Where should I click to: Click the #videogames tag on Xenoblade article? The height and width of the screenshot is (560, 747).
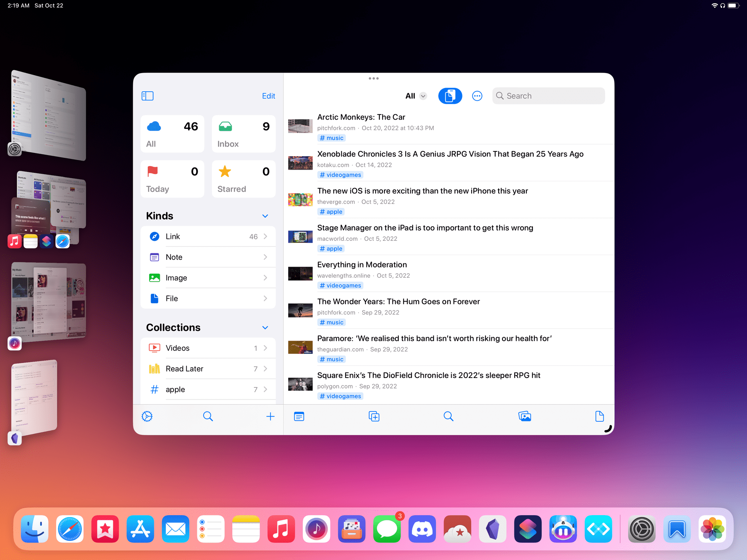pyautogui.click(x=340, y=175)
